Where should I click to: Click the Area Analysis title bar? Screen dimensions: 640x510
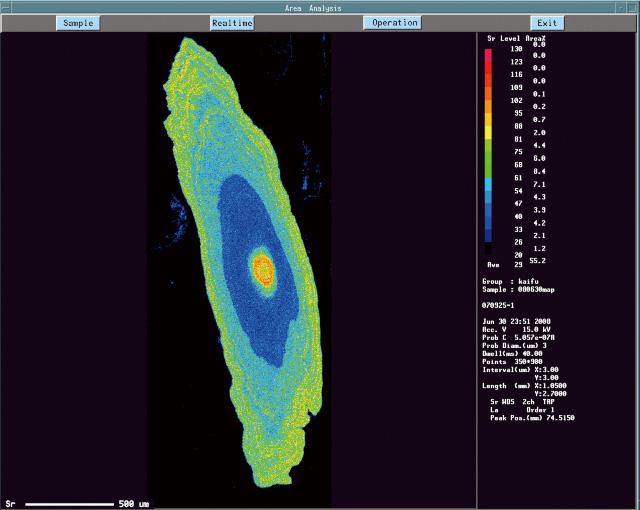[x=313, y=8]
